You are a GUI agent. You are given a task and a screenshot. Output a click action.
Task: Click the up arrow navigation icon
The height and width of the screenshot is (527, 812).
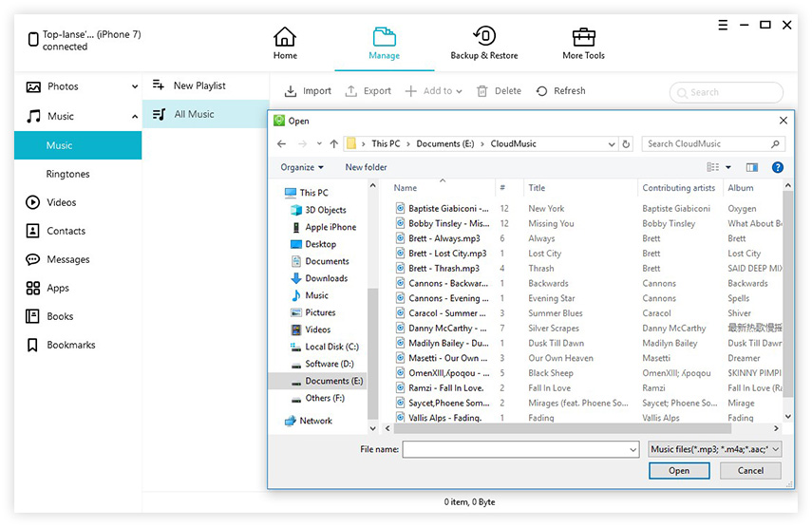(x=333, y=144)
